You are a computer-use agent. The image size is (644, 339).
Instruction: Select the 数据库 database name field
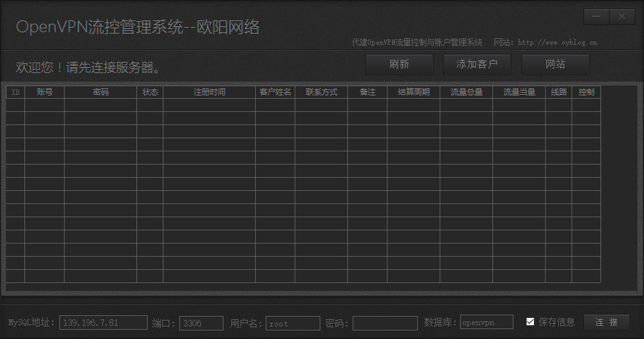[x=486, y=322]
